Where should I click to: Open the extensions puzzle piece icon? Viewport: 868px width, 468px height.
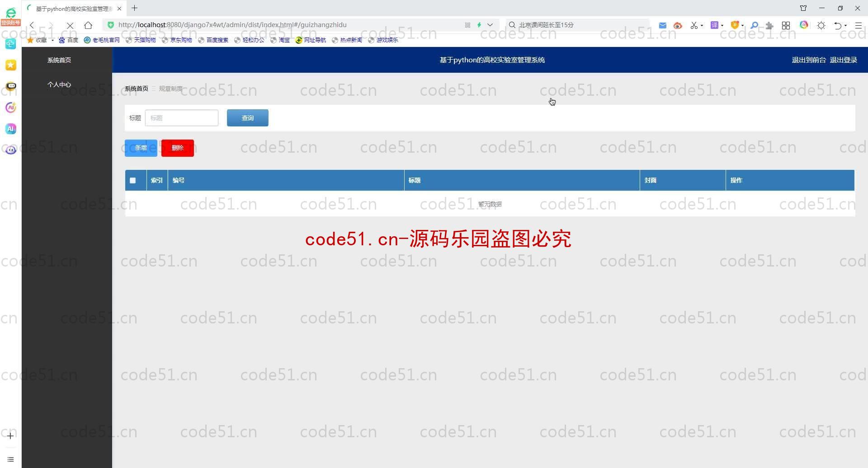[x=769, y=25]
